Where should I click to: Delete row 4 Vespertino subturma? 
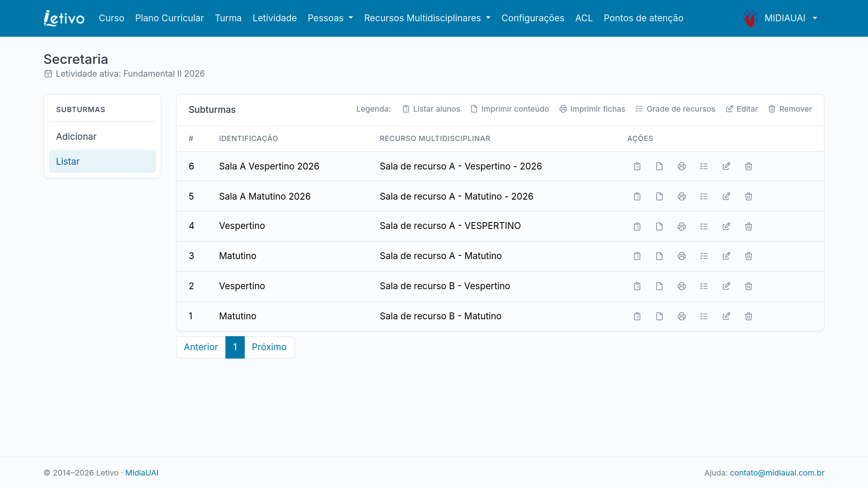(x=749, y=227)
